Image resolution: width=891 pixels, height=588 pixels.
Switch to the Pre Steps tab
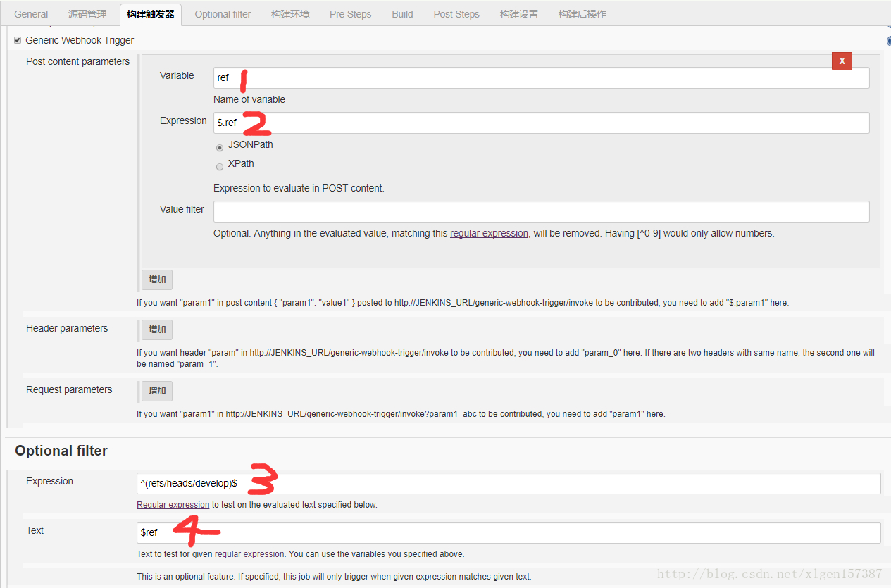point(350,14)
